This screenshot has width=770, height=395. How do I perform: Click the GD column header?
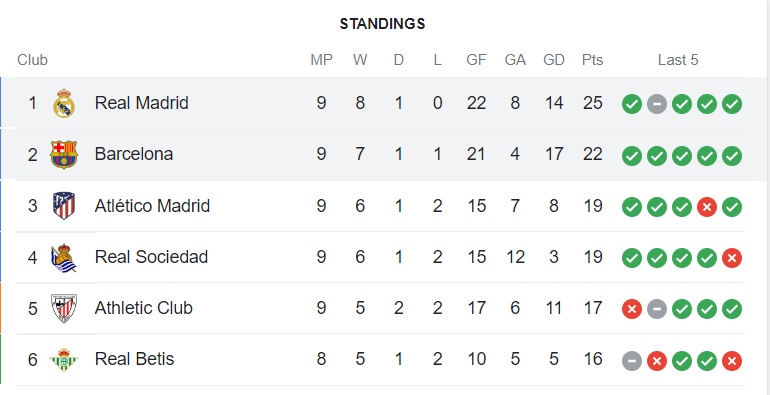coord(553,60)
